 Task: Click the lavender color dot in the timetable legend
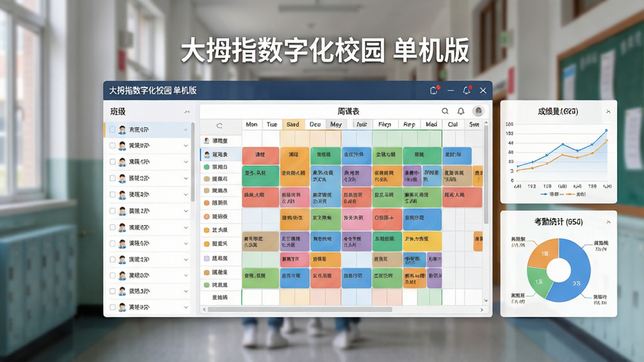click(206, 258)
